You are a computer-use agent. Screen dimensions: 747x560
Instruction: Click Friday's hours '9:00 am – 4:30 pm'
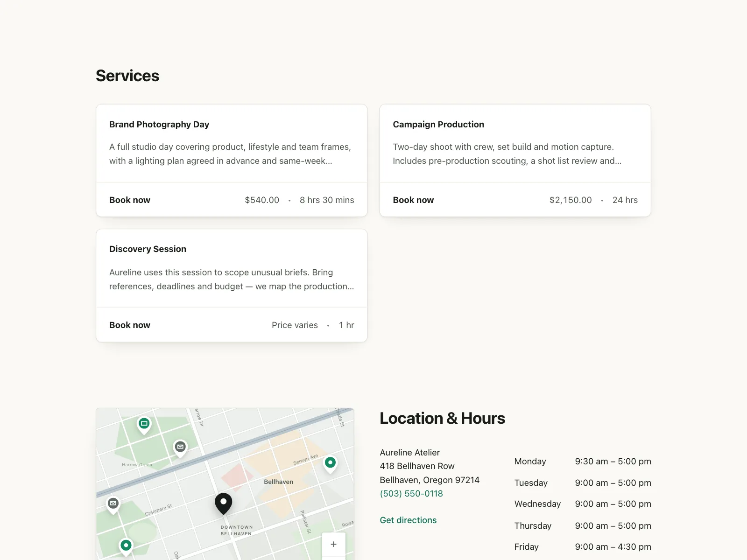pyautogui.click(x=613, y=547)
